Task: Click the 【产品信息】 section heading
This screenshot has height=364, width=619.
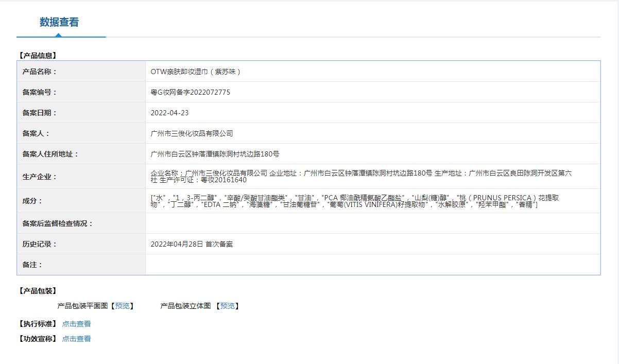Action: click(x=38, y=55)
